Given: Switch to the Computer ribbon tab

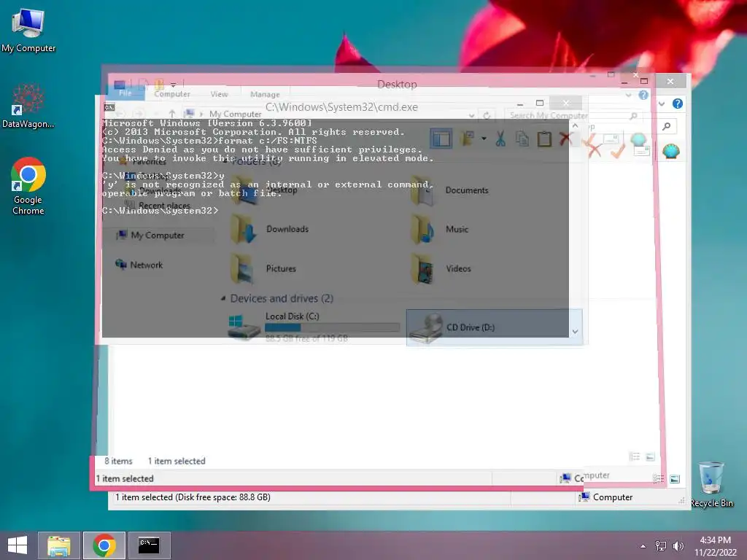Looking at the screenshot, I should [x=172, y=94].
